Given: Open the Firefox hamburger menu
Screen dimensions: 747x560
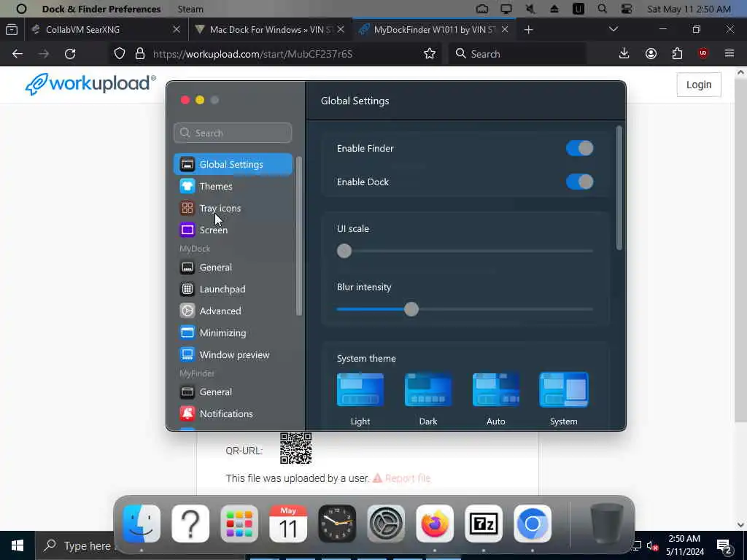Looking at the screenshot, I should (x=729, y=54).
